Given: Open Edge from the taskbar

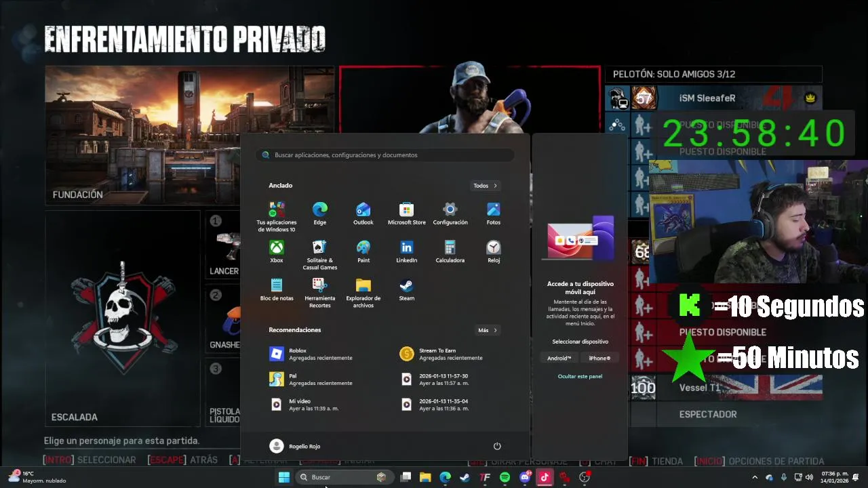Looking at the screenshot, I should (x=445, y=477).
